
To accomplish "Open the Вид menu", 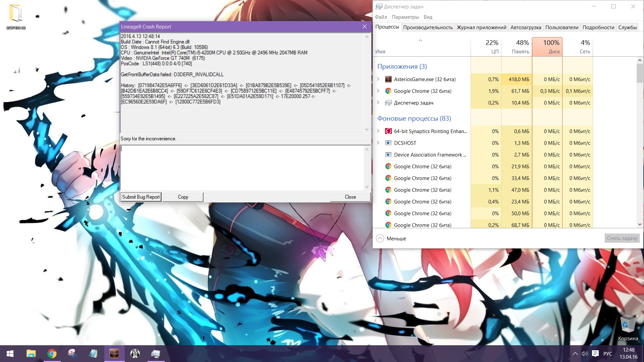I will [428, 17].
